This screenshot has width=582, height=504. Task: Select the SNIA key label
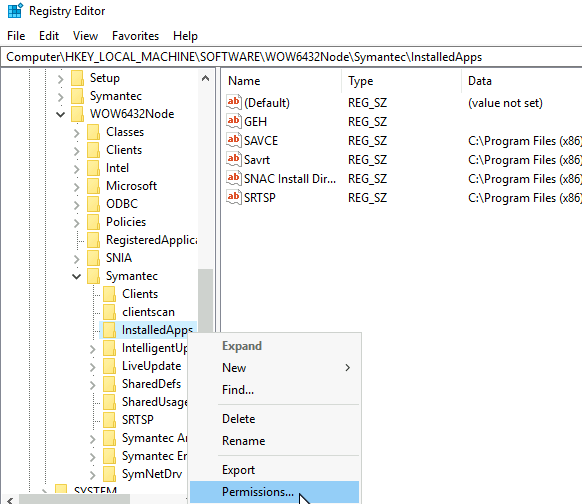click(119, 258)
